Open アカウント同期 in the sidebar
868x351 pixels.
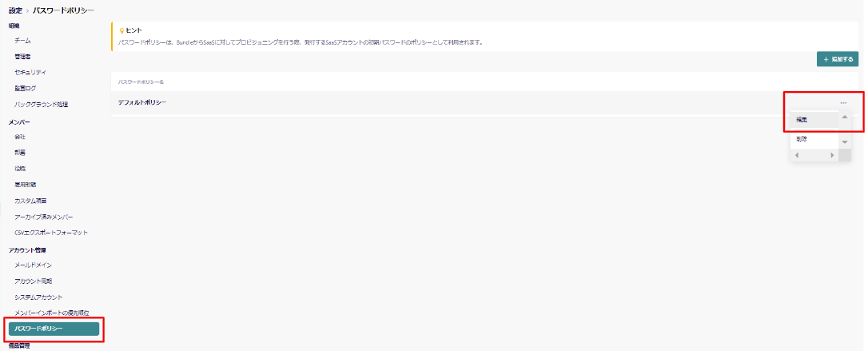(34, 281)
